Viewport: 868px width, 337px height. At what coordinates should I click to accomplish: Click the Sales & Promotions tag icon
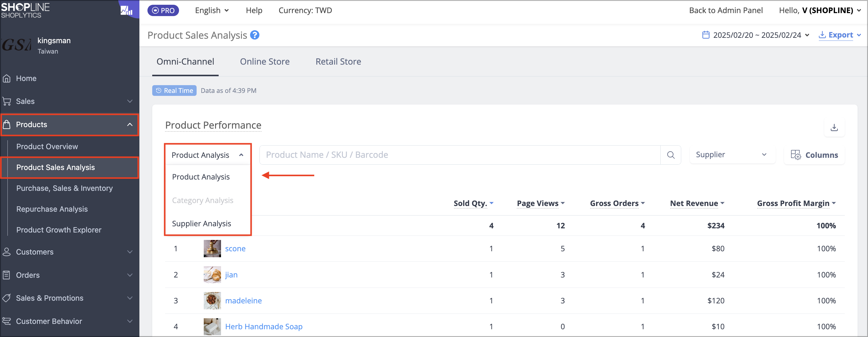coord(6,298)
